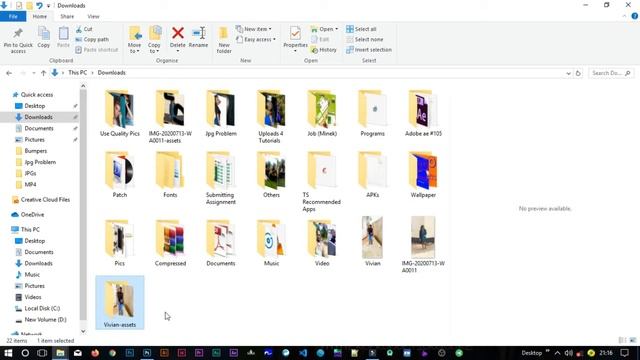Select MP4 folder in the sidebar
This screenshot has height=360, width=640.
tap(30, 184)
